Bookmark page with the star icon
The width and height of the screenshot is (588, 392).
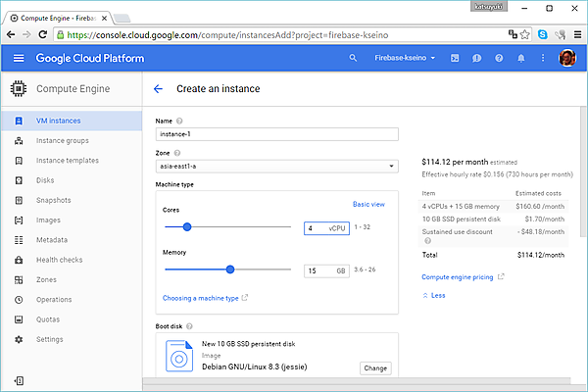pos(525,34)
